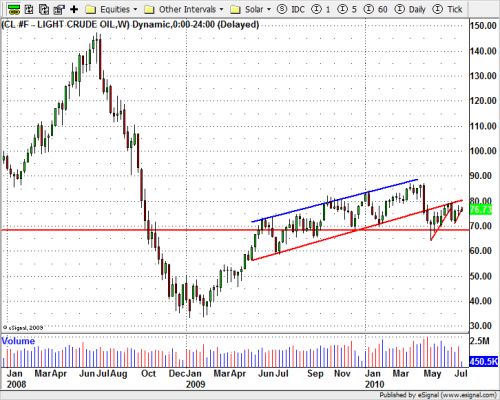Click the Equities folder icon
500x400 pixels.
91,9
